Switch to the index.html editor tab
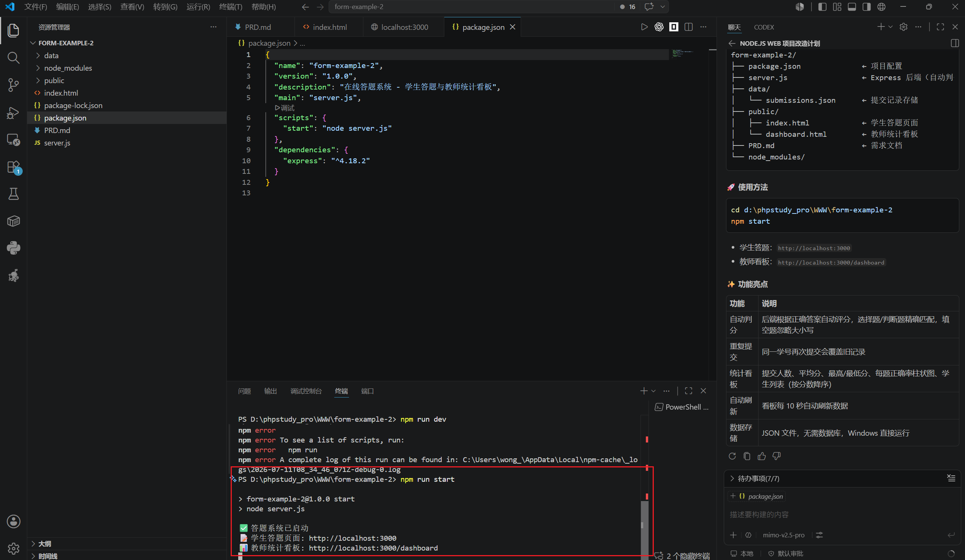Image resolution: width=965 pixels, height=560 pixels. (x=329, y=27)
